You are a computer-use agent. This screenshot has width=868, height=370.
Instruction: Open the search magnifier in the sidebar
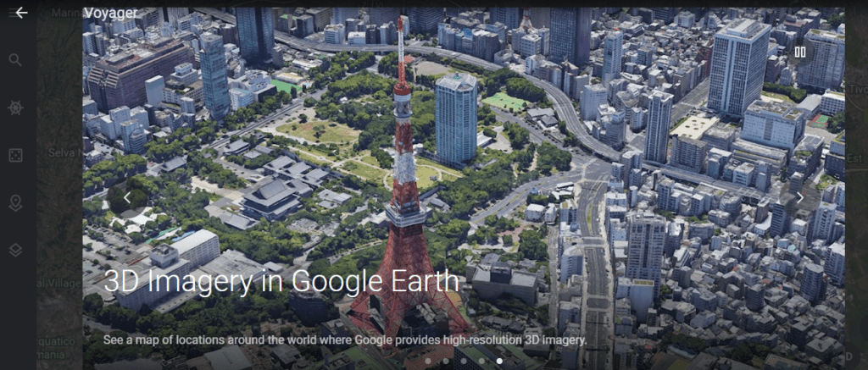click(15, 60)
